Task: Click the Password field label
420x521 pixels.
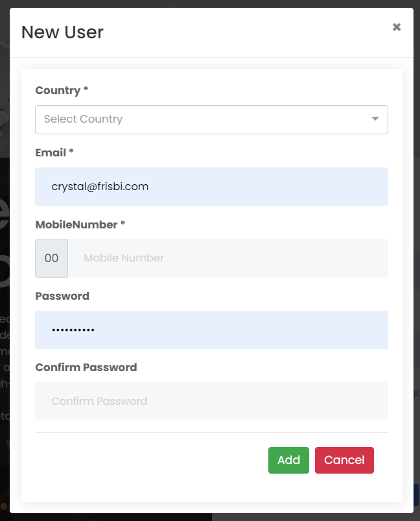Action: 62,296
